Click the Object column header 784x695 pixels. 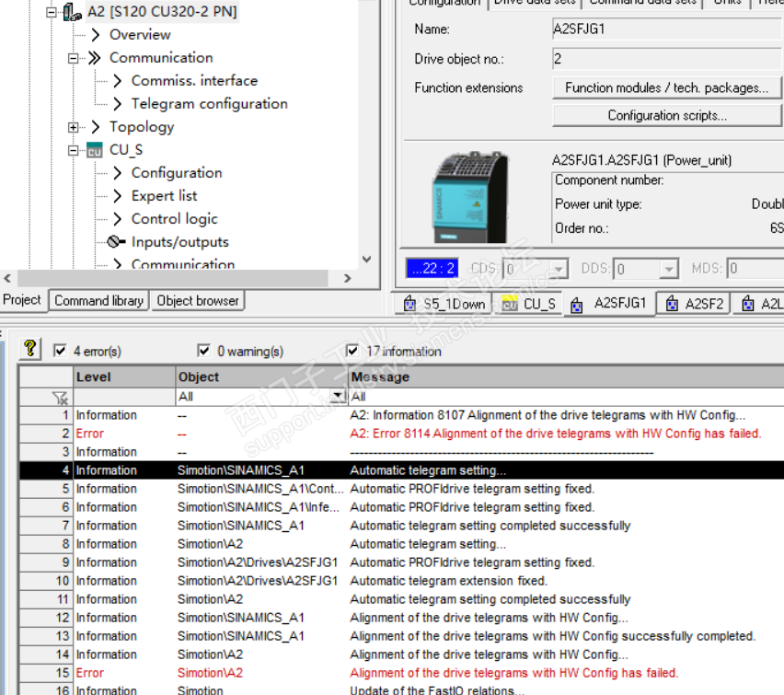[261, 376]
